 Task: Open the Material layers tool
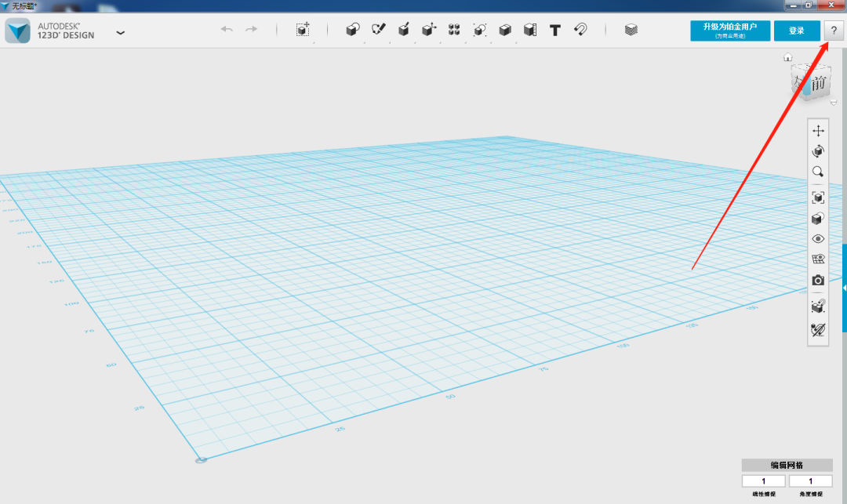pyautogui.click(x=631, y=30)
